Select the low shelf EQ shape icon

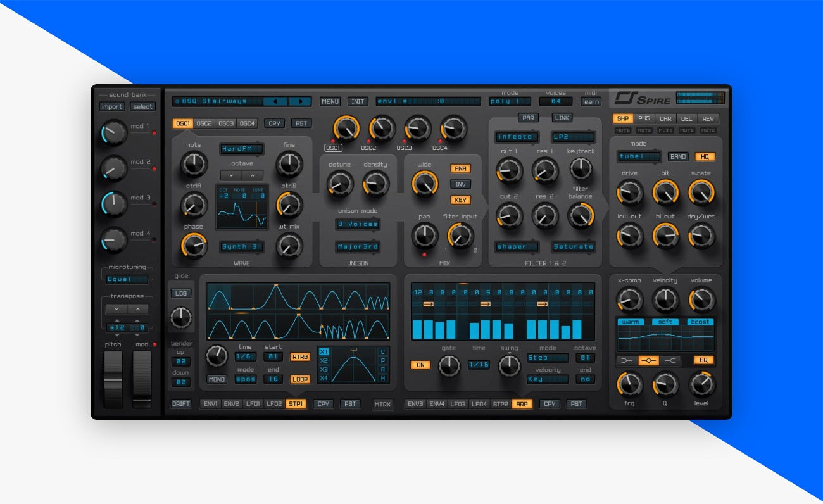627,360
